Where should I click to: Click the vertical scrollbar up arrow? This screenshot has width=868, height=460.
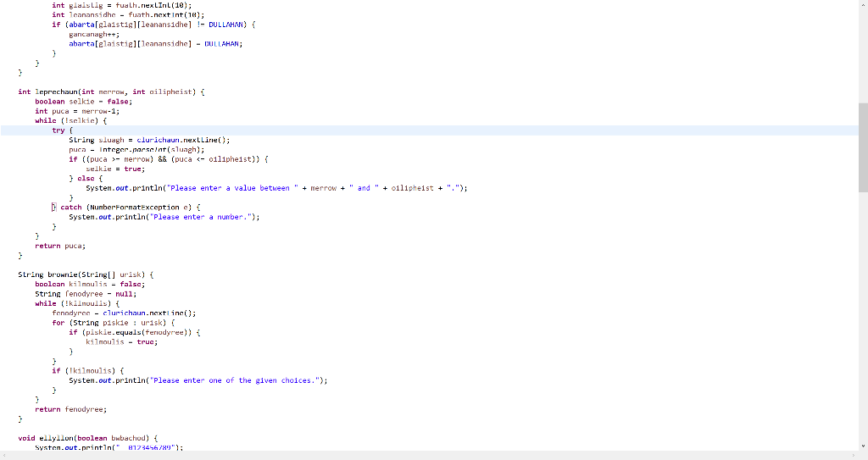coord(863,4)
